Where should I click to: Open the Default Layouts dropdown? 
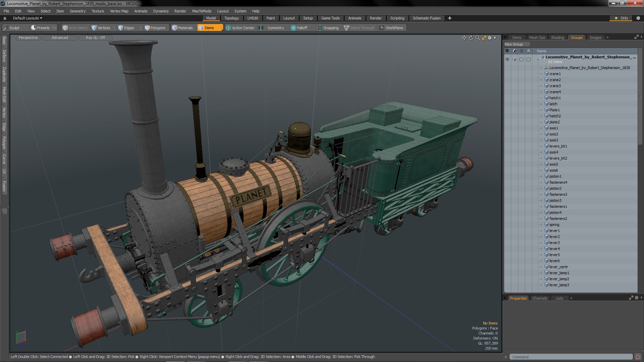click(28, 18)
